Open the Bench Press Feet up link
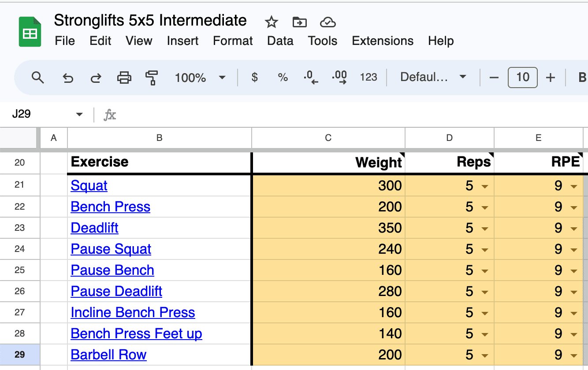The width and height of the screenshot is (588, 370). [136, 334]
